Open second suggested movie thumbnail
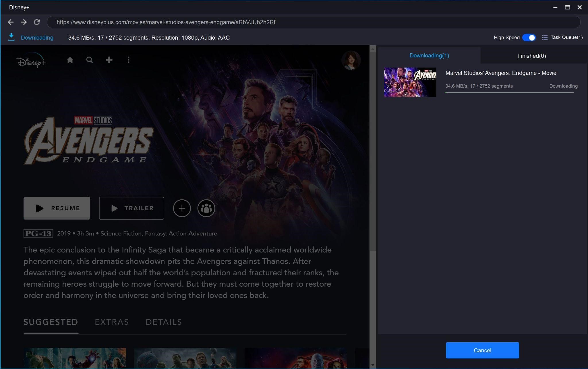The width and height of the screenshot is (588, 369). (185, 358)
